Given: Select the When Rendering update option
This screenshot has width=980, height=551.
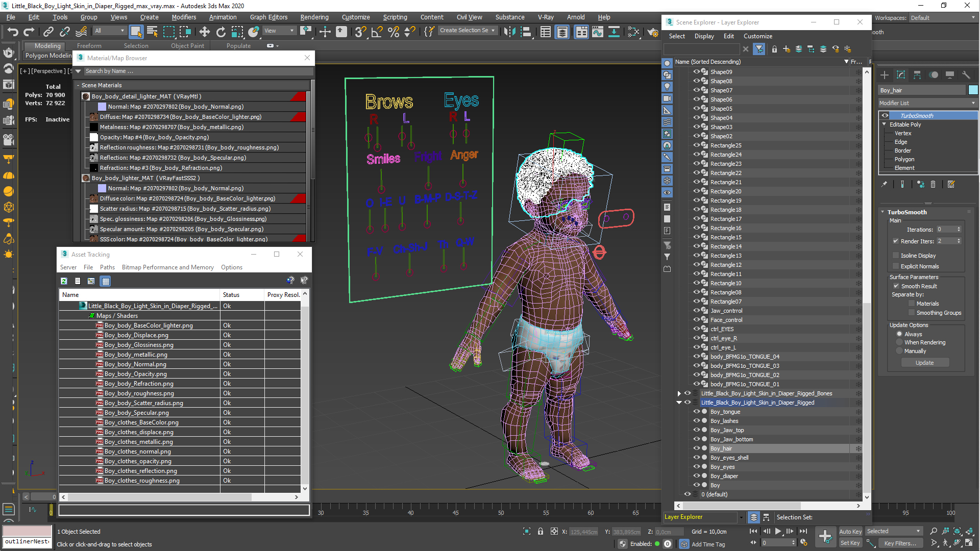Looking at the screenshot, I should click(899, 342).
